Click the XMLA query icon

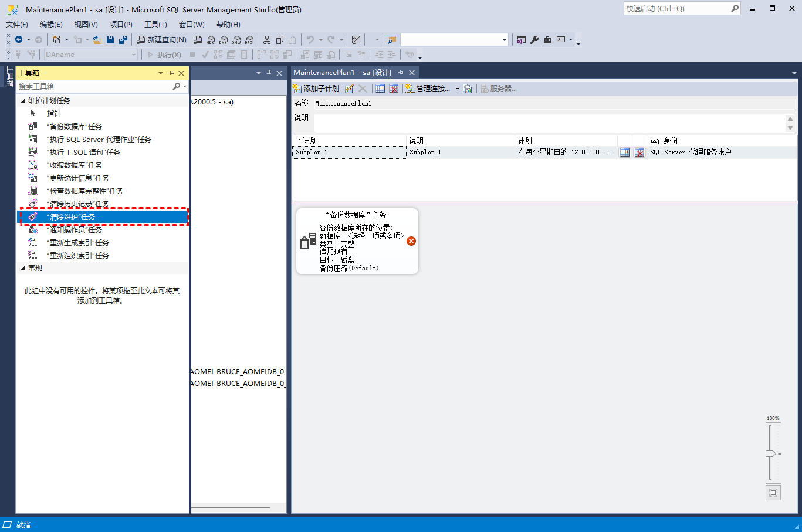236,40
